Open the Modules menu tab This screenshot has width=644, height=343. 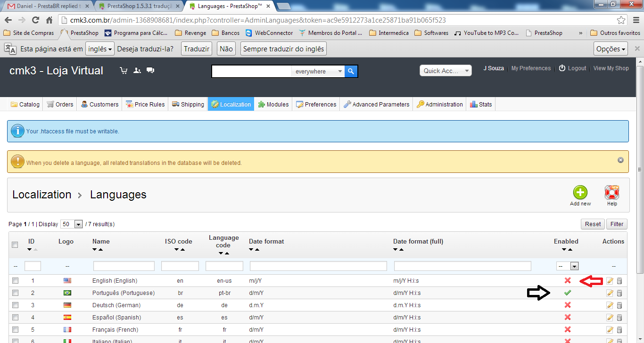(x=273, y=104)
